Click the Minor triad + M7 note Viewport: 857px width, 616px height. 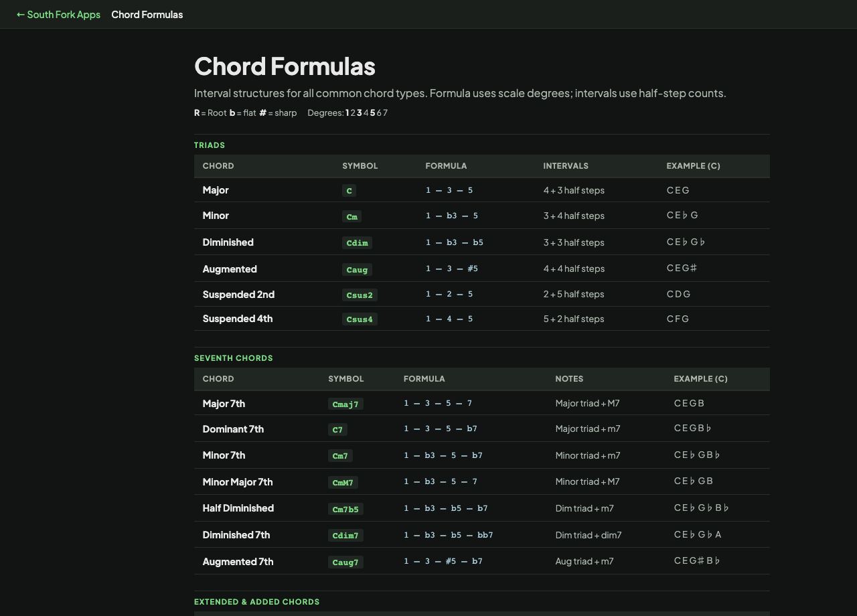pos(587,481)
